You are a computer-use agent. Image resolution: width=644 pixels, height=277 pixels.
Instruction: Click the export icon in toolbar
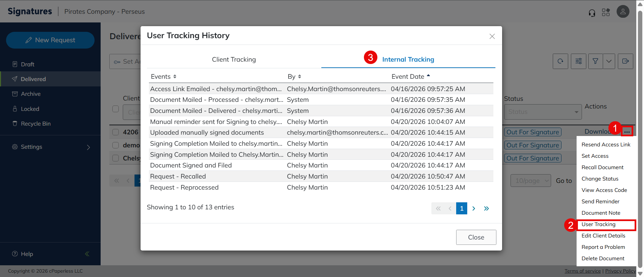[625, 61]
